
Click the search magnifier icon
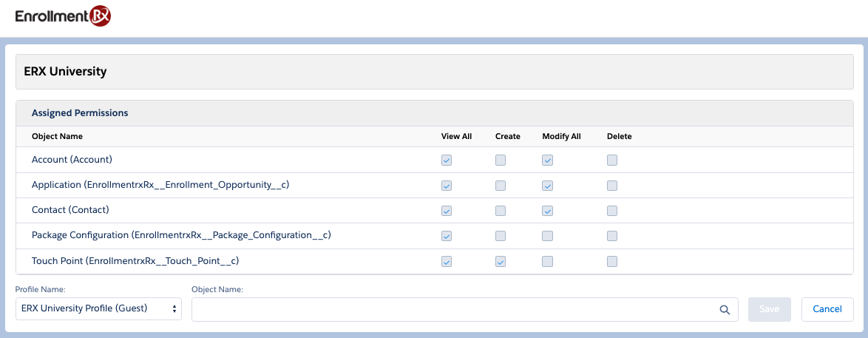coord(725,310)
